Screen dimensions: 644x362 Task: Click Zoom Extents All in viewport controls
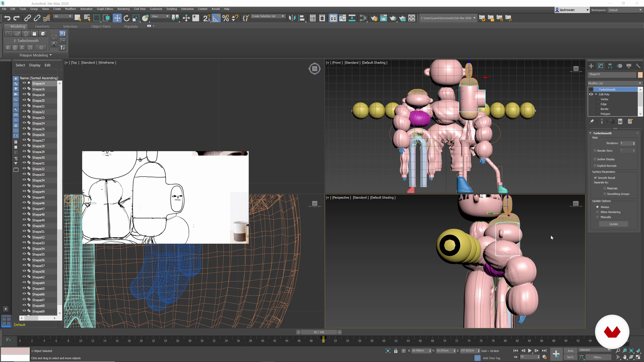(638, 351)
